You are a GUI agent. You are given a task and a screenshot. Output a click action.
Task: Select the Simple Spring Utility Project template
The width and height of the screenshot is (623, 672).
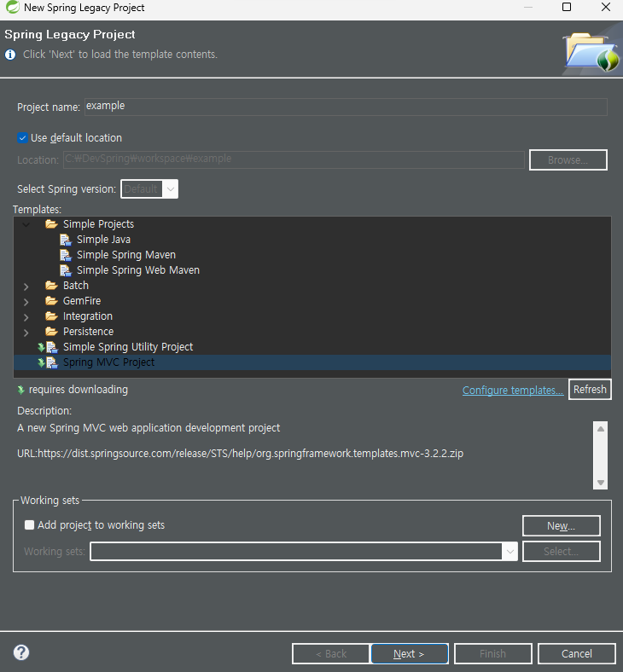[128, 347]
